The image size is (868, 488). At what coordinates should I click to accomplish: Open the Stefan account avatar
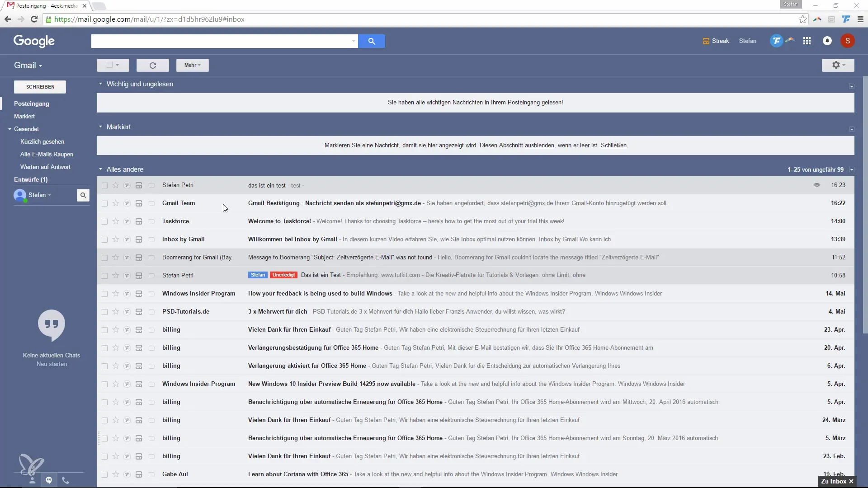(x=848, y=41)
